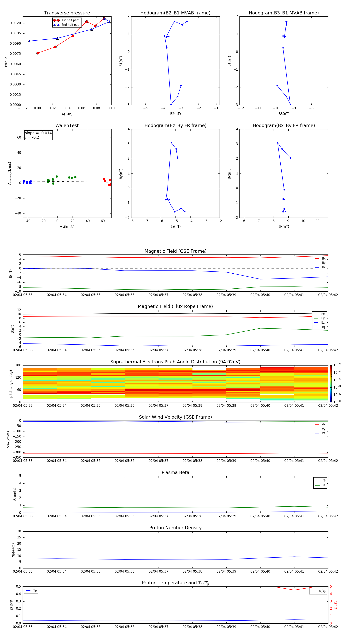Click the 'WalenTest' plot title
Viewport: 351px width, 644px height.
coord(67,125)
